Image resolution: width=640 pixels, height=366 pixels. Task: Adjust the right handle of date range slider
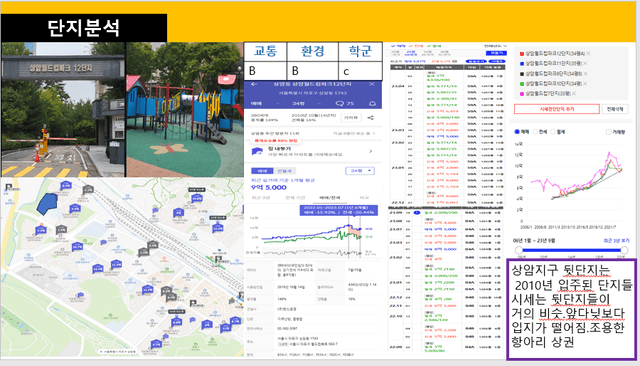tap(624, 250)
